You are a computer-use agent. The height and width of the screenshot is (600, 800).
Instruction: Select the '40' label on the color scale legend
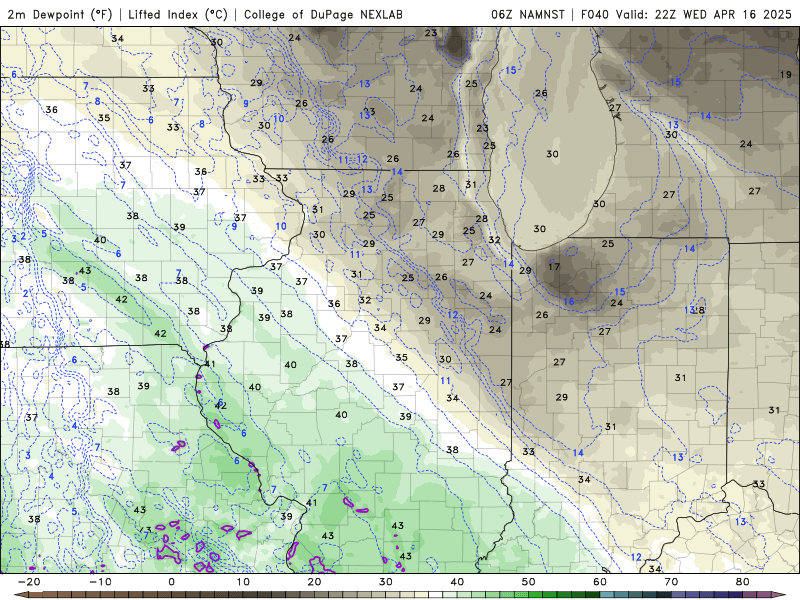(457, 582)
